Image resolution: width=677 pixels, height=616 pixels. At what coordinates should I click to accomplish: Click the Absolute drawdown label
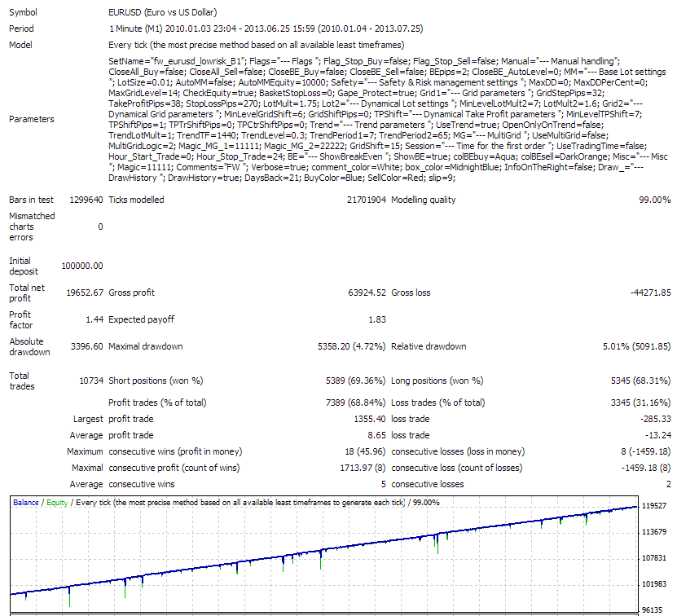click(29, 346)
